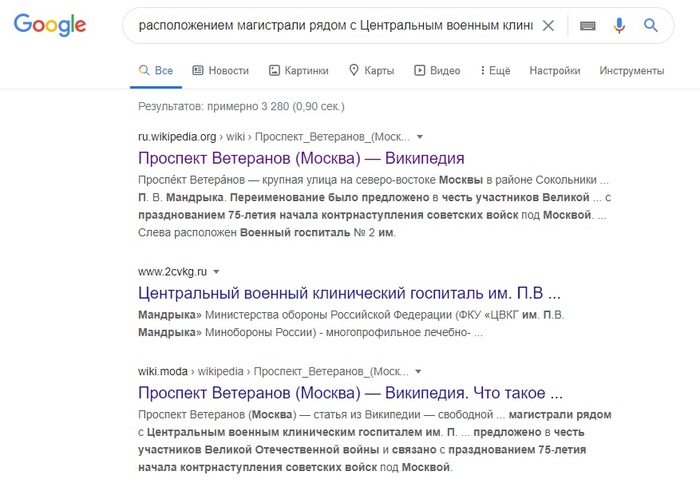Viewport: 700px width, 491px height.
Task: Open Центральный военный клинический госпиталь link
Action: (x=348, y=294)
